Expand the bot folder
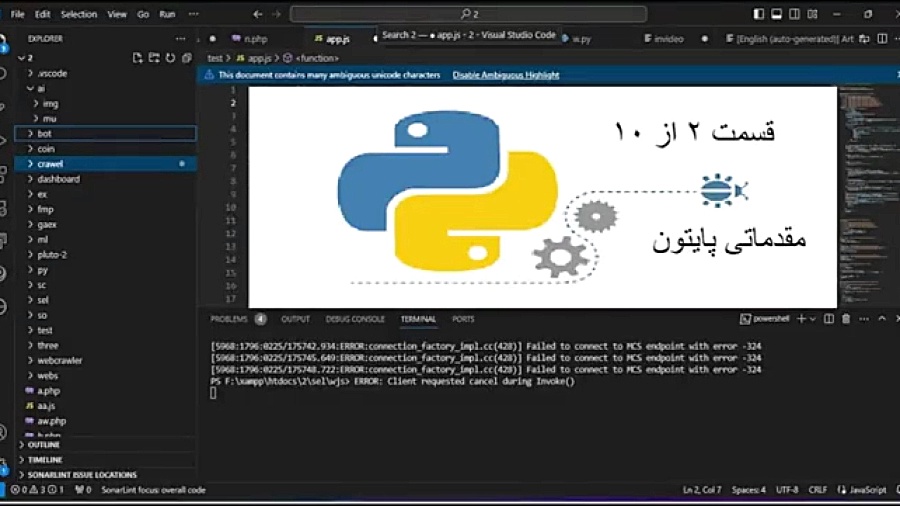 click(105, 134)
